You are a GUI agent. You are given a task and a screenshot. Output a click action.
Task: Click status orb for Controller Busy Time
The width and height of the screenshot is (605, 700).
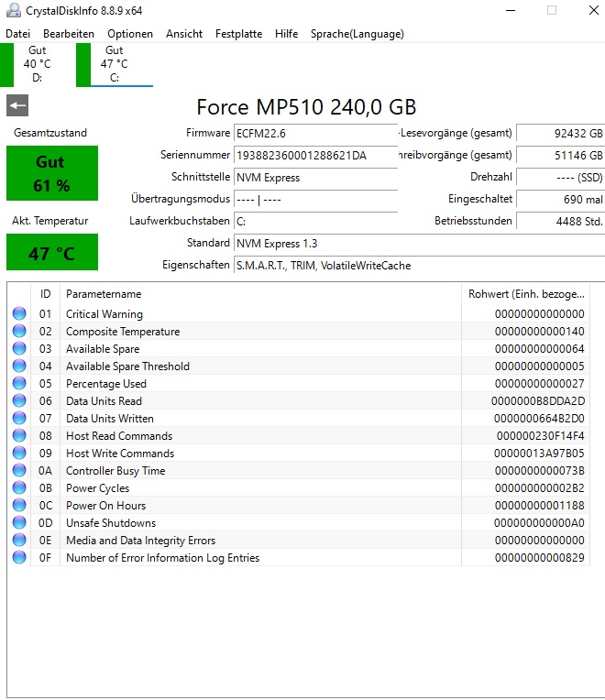(19, 470)
